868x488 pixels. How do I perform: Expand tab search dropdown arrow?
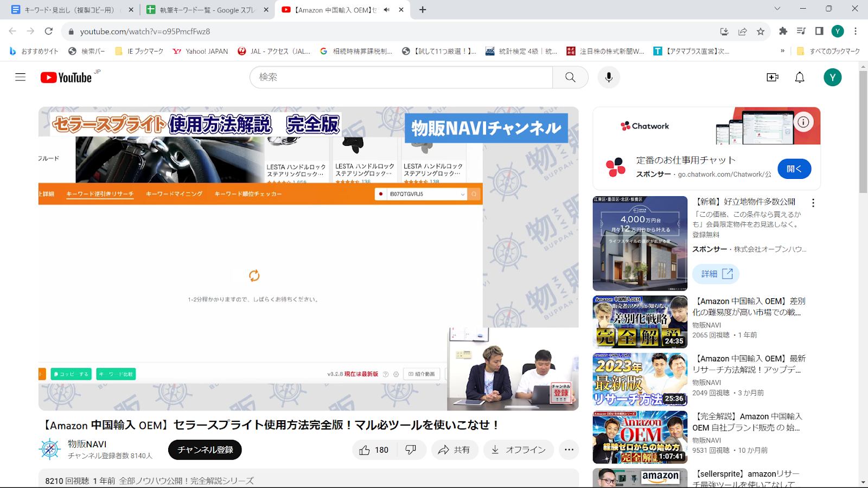(x=777, y=9)
